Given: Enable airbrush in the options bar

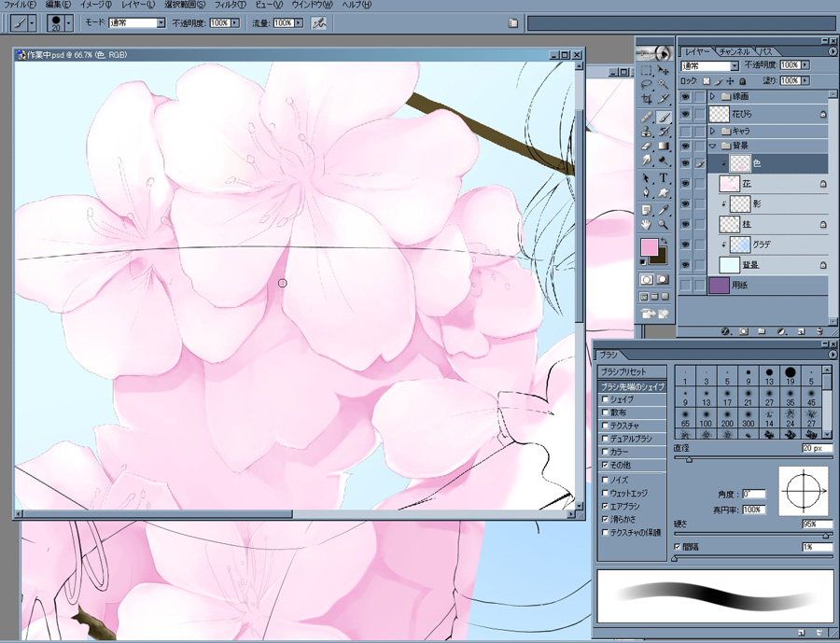Looking at the screenshot, I should coord(319,23).
